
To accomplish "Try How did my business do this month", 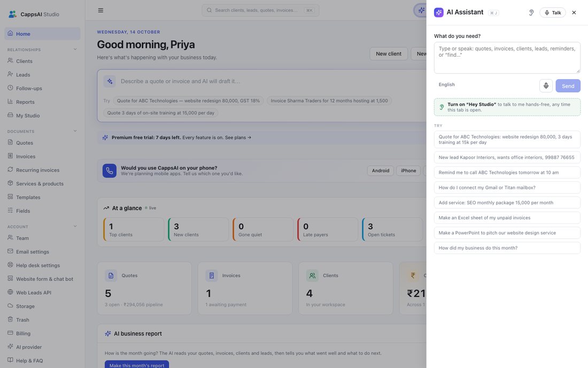I will click(507, 248).
